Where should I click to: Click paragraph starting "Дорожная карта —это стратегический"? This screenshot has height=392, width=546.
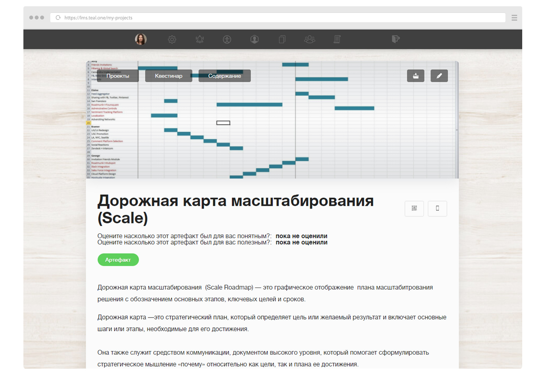click(x=272, y=323)
